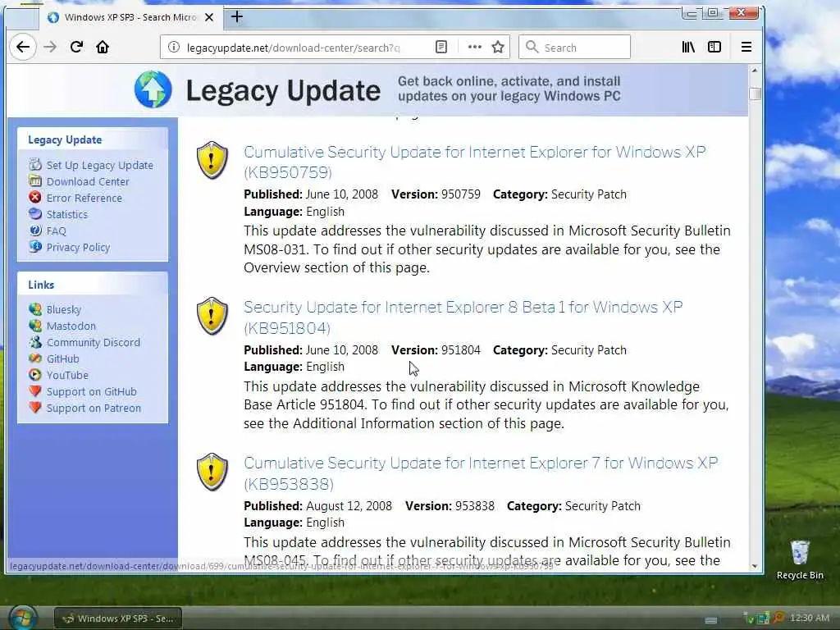The height and width of the screenshot is (630, 840).
Task: Click the "Published: June 10, 2008" text for KB950759
Action: point(311,194)
